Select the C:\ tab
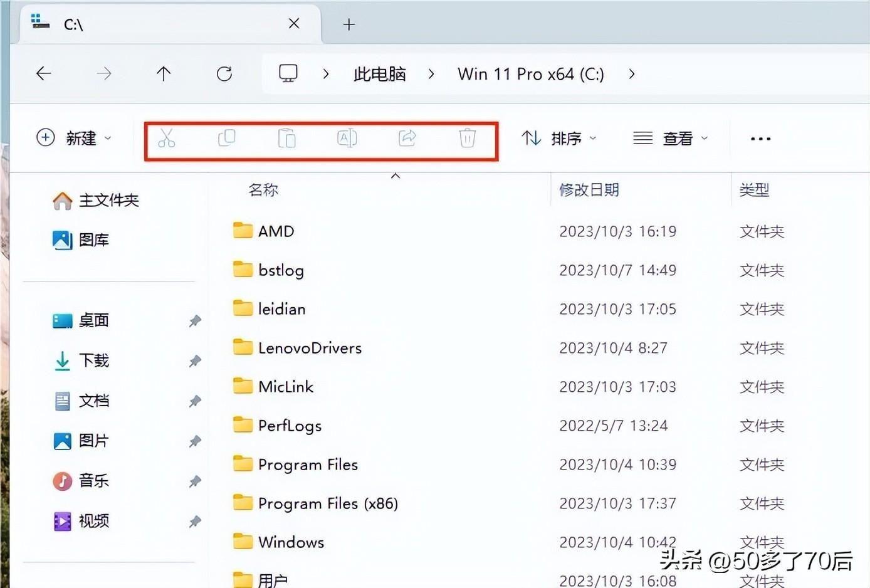The image size is (870, 588). [x=169, y=24]
